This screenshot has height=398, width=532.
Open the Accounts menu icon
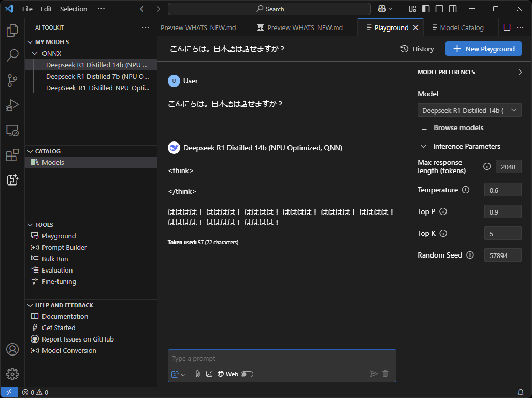pos(12,349)
